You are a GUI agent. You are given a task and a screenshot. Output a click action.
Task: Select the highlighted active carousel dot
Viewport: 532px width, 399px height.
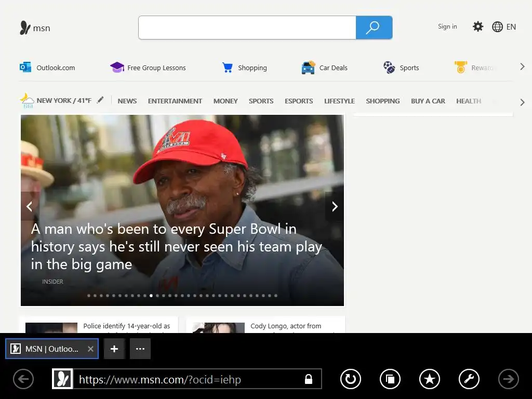(x=151, y=296)
